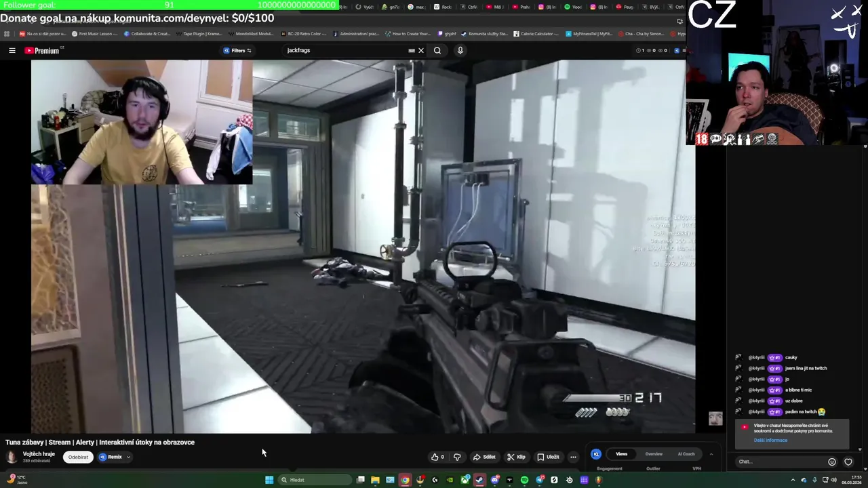Open the YouTube hamburger guide menu
The height and width of the screenshot is (488, 868).
point(12,50)
